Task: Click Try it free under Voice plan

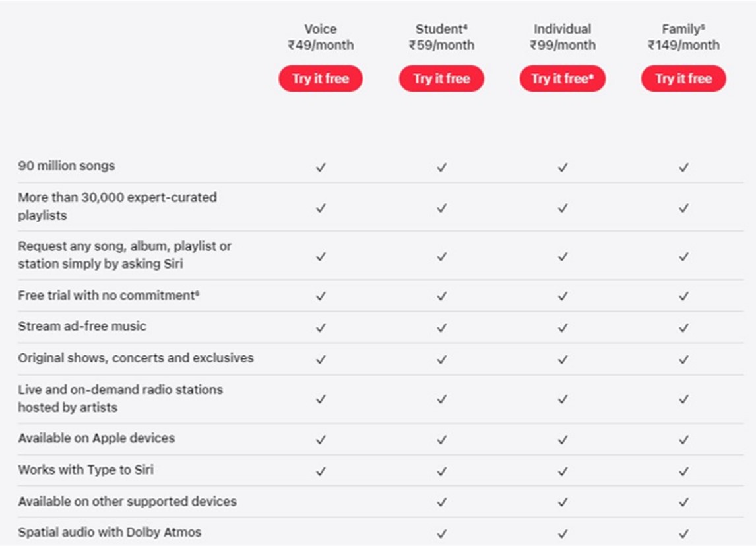Action: click(320, 79)
